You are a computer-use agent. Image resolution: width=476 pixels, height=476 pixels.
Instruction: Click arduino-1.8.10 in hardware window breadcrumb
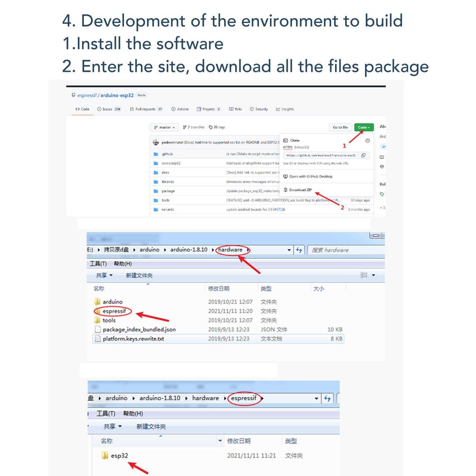tap(189, 250)
